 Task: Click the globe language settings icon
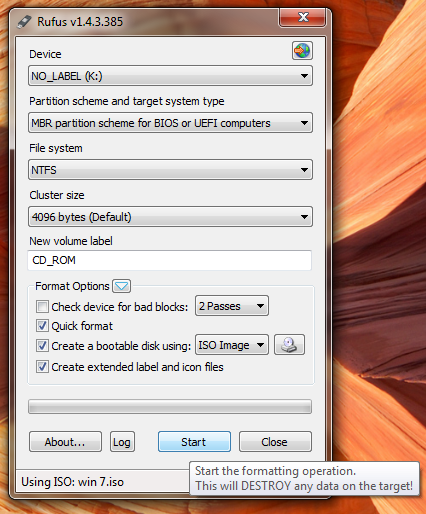(302, 51)
